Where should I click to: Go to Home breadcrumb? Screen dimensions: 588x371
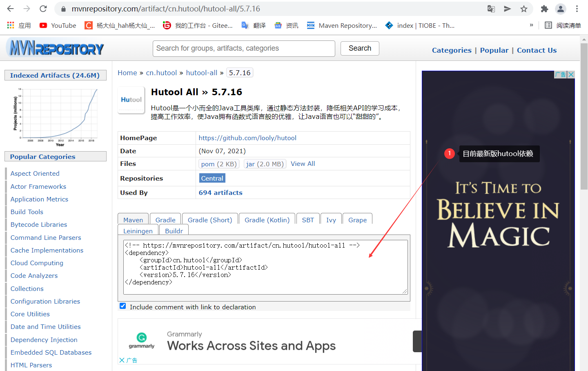coord(127,73)
